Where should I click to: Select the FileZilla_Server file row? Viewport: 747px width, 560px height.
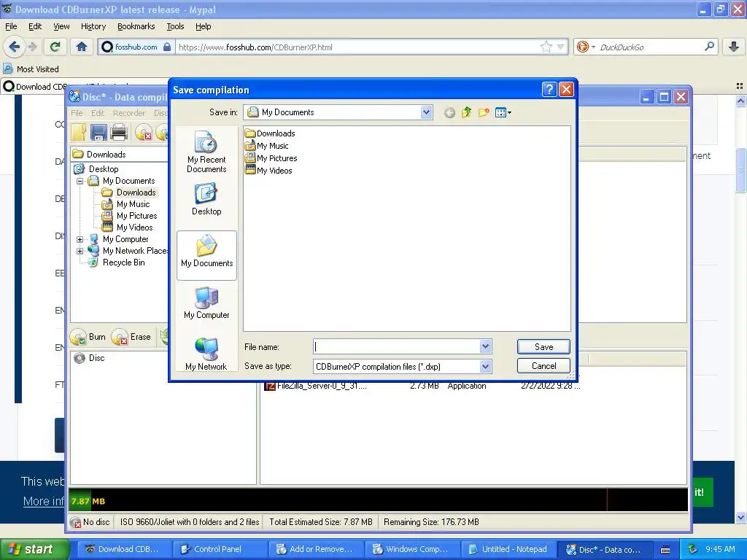click(422, 386)
